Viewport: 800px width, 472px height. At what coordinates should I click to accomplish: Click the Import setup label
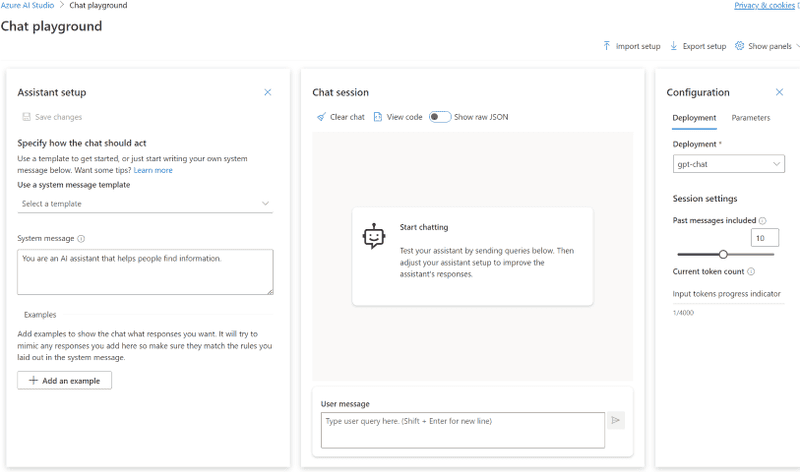[x=638, y=46]
